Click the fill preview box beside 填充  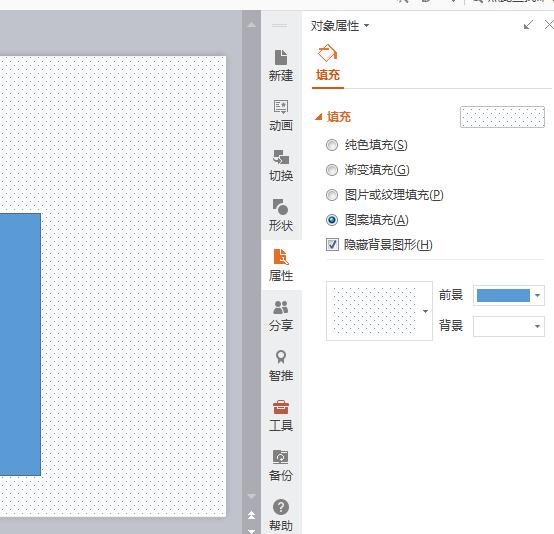[502, 117]
